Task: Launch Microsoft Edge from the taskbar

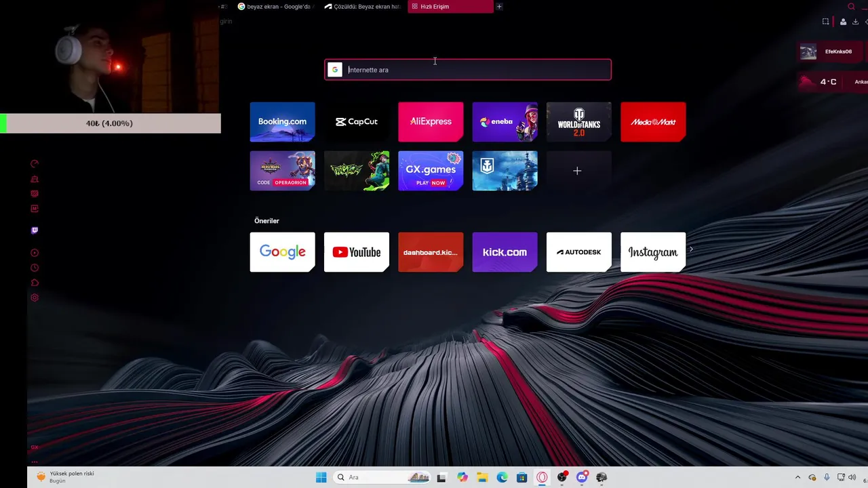Action: (x=502, y=477)
